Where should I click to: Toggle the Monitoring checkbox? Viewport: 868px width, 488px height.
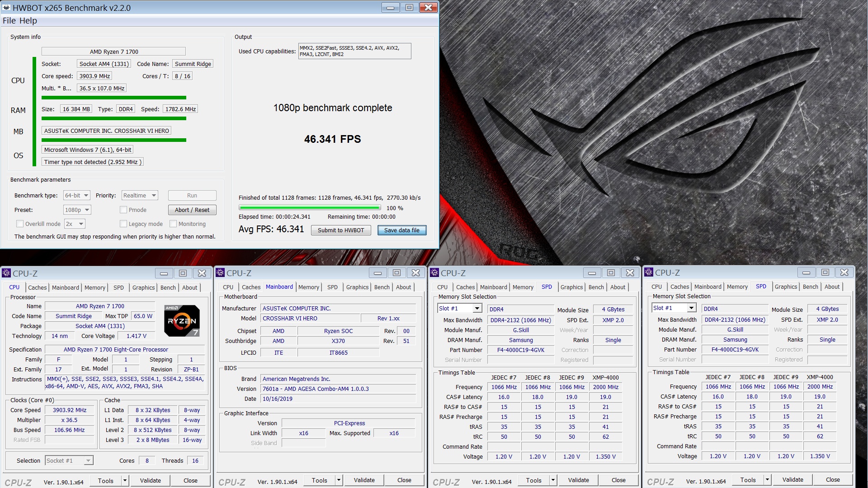click(x=173, y=224)
